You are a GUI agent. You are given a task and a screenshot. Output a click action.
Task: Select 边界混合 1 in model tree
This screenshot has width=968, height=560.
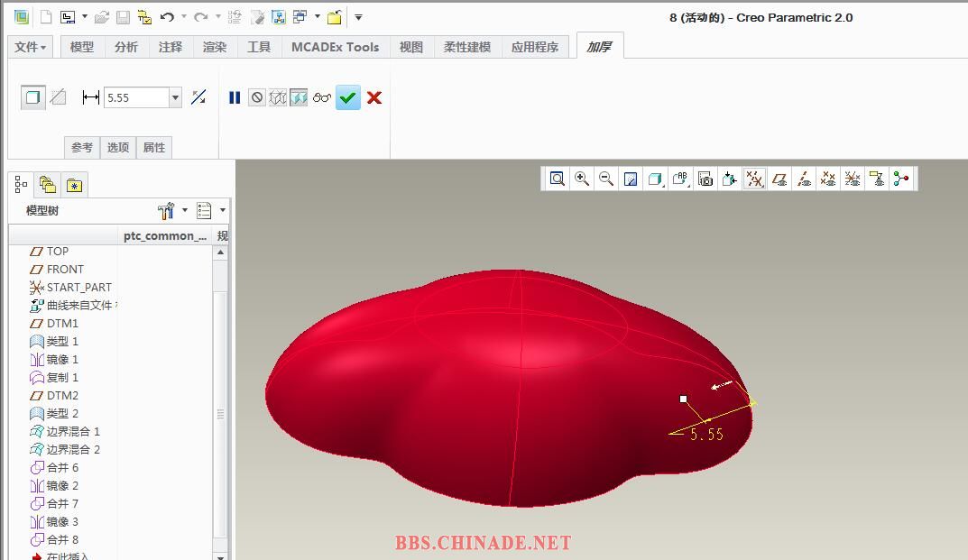point(73,431)
